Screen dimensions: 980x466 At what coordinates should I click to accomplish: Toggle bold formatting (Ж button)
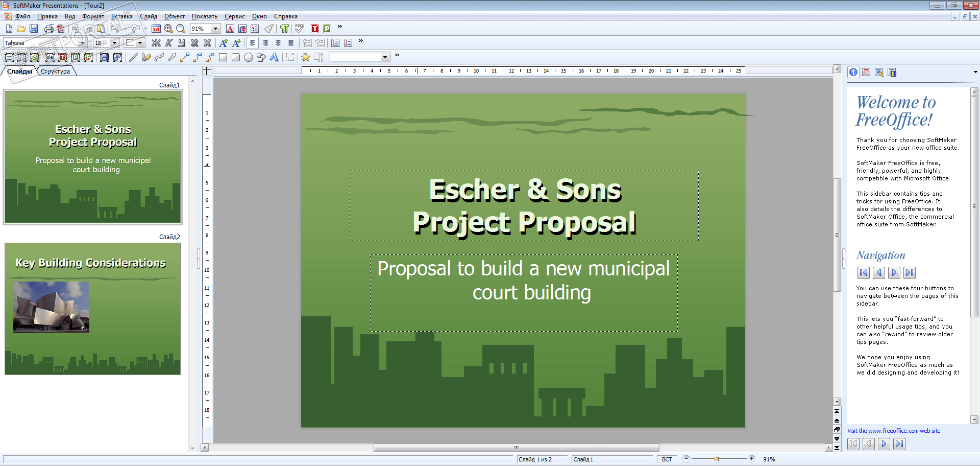tap(156, 43)
